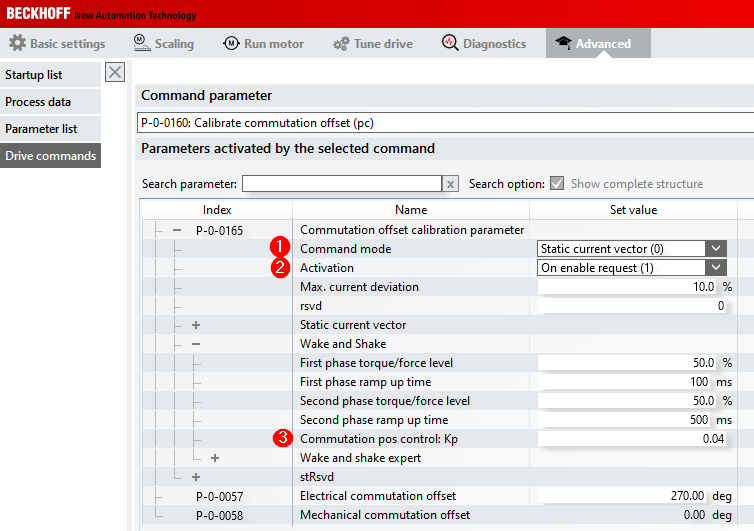
Task: Open the Activation dropdown
Action: 716,268
